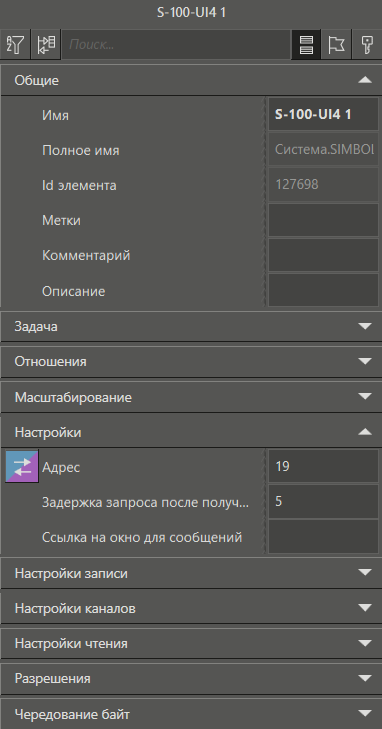The height and width of the screenshot is (729, 382).
Task: Click the Поиск search field
Action: tap(177, 45)
